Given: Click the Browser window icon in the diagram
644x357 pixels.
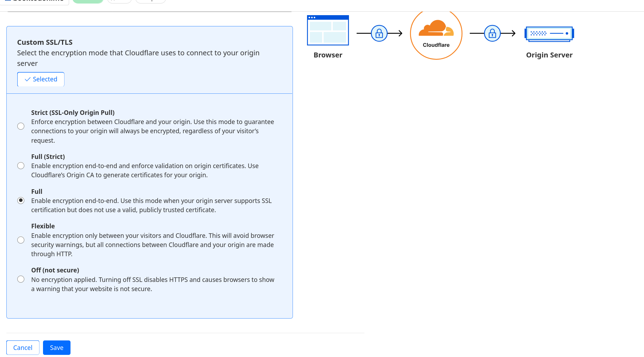Looking at the screenshot, I should (x=328, y=30).
